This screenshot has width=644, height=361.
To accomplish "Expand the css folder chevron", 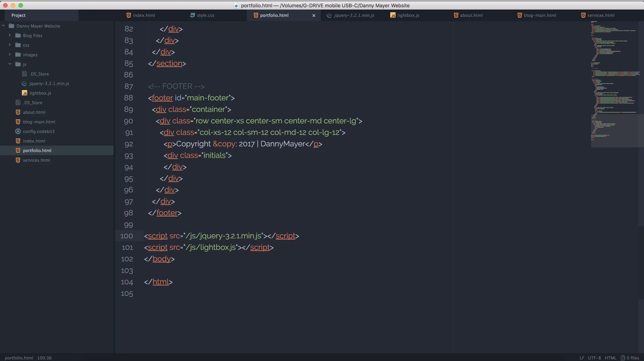I will click(10, 45).
